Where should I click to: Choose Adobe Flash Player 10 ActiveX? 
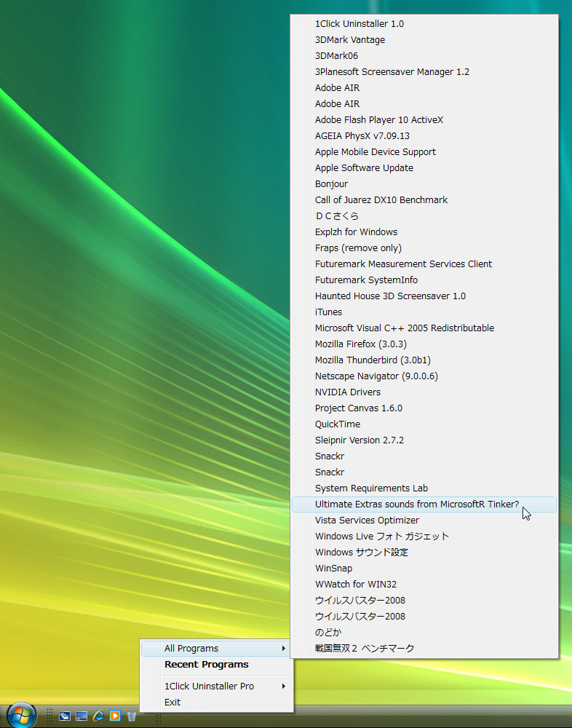(x=424, y=120)
